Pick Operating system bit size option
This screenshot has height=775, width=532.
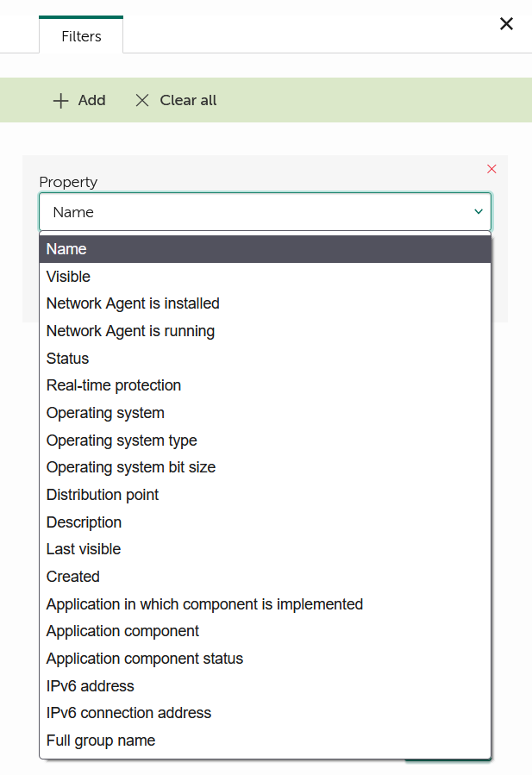(x=131, y=467)
